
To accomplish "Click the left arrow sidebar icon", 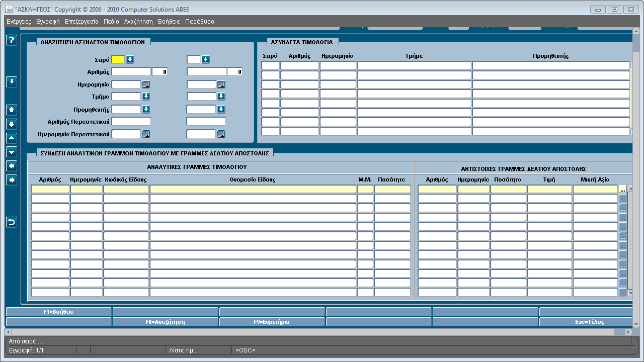I will coord(12,166).
